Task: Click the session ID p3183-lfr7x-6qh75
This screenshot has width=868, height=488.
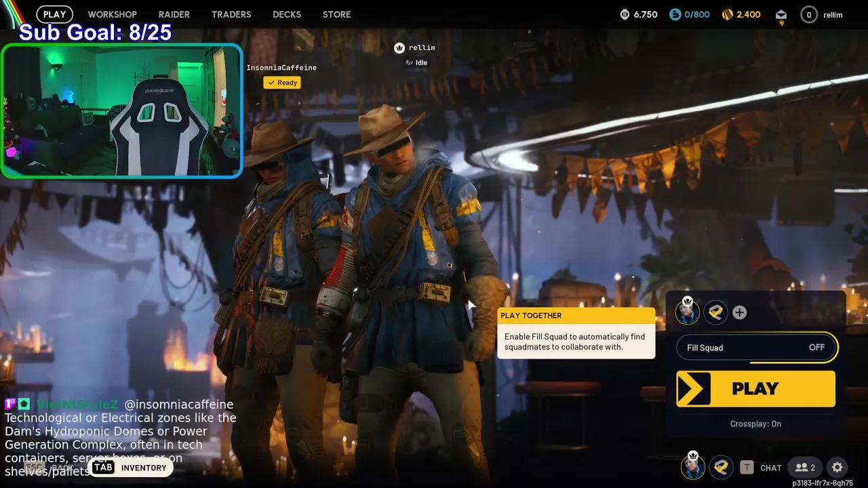Action: [x=823, y=483]
